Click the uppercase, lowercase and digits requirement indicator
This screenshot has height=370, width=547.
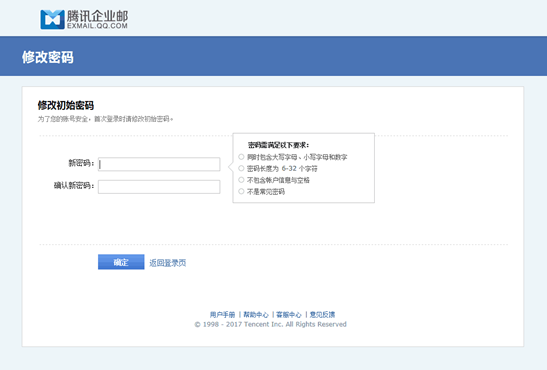241,157
